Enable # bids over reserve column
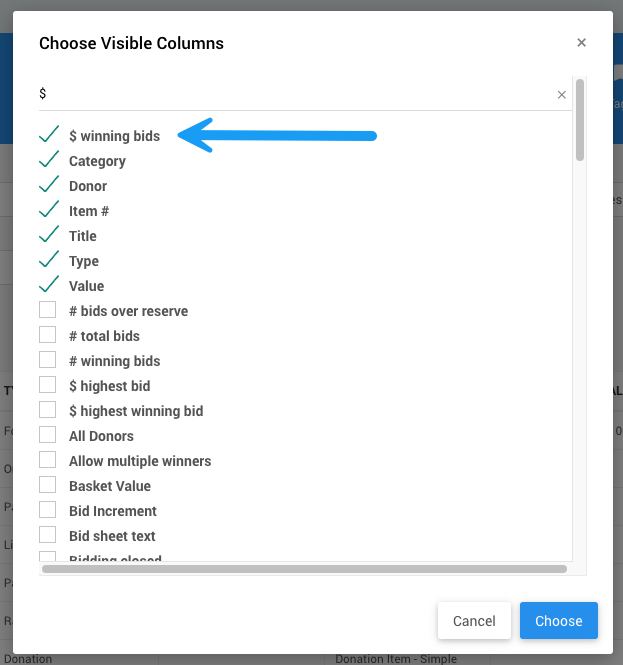 tap(48, 310)
